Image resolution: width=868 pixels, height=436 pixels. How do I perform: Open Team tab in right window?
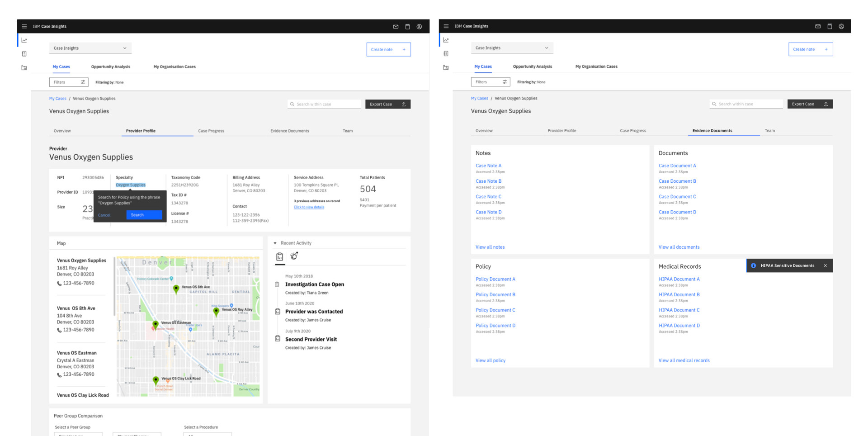(x=770, y=131)
